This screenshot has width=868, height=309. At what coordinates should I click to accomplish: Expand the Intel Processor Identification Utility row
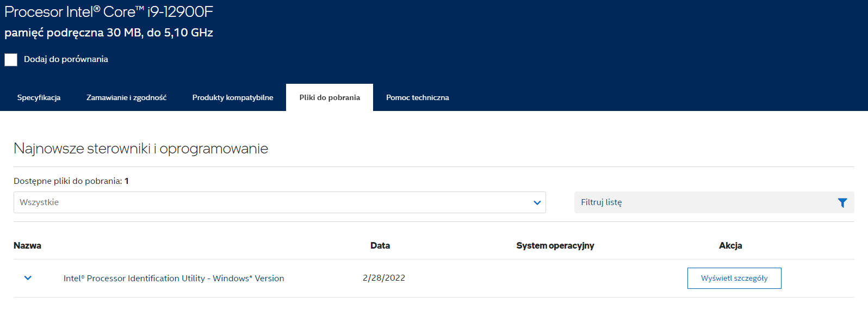point(28,278)
